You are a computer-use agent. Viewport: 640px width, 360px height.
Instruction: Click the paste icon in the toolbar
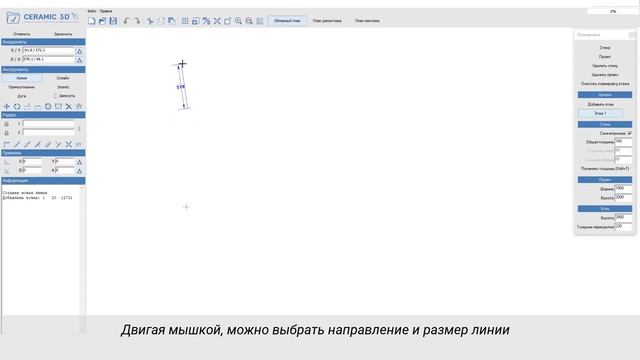point(172,21)
